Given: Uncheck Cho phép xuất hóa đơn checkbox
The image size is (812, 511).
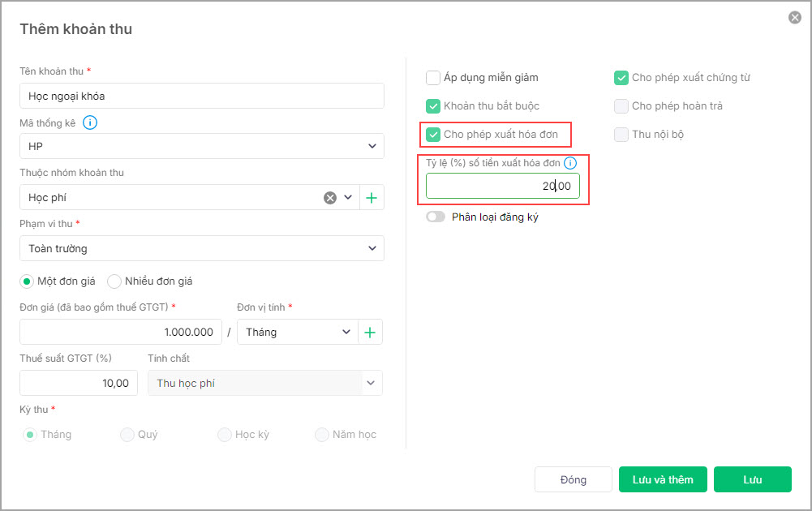Looking at the screenshot, I should coord(433,135).
